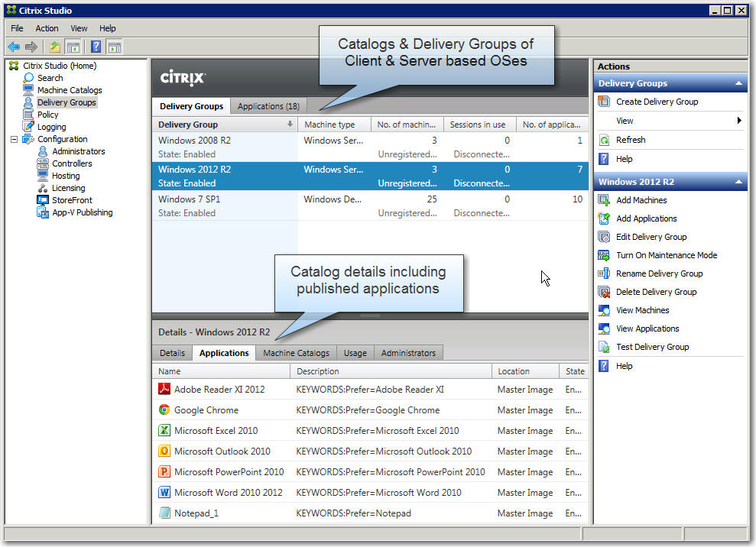The width and height of the screenshot is (756, 547).
Task: Click the Delete Delivery Group action
Action: [x=656, y=292]
